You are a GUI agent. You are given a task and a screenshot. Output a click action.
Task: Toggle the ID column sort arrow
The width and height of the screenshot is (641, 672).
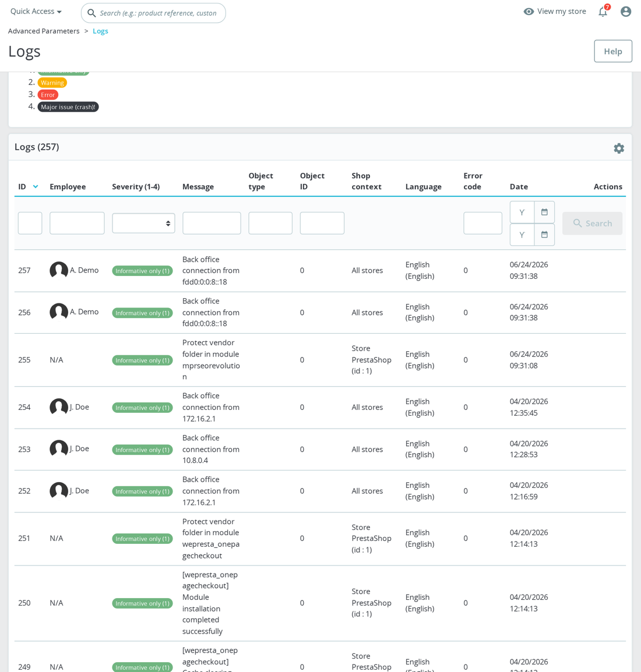click(36, 186)
